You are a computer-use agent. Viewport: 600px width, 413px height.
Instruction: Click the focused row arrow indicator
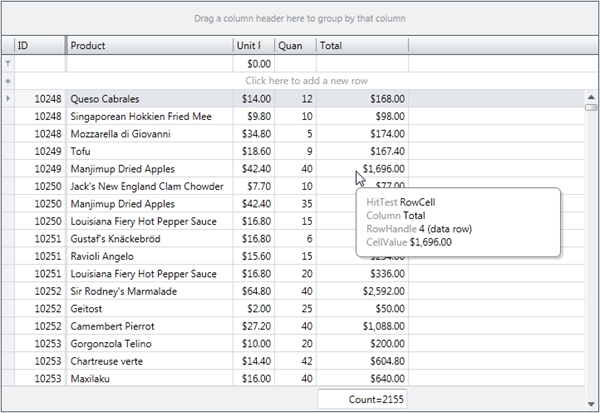[x=8, y=99]
